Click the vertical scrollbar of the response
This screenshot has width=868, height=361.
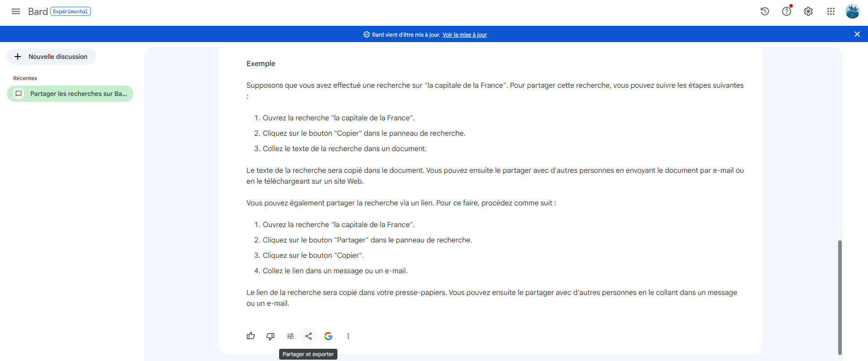840,297
